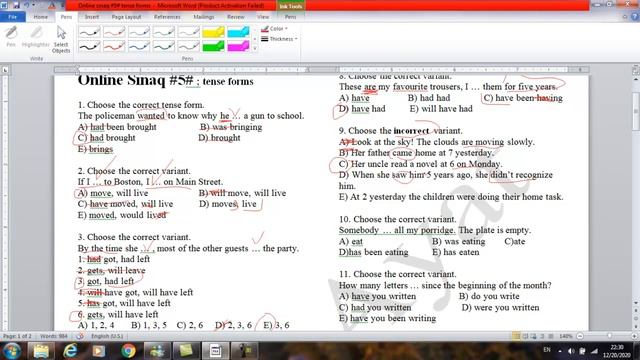Pick the thick red pen in bottom row

coord(114,46)
